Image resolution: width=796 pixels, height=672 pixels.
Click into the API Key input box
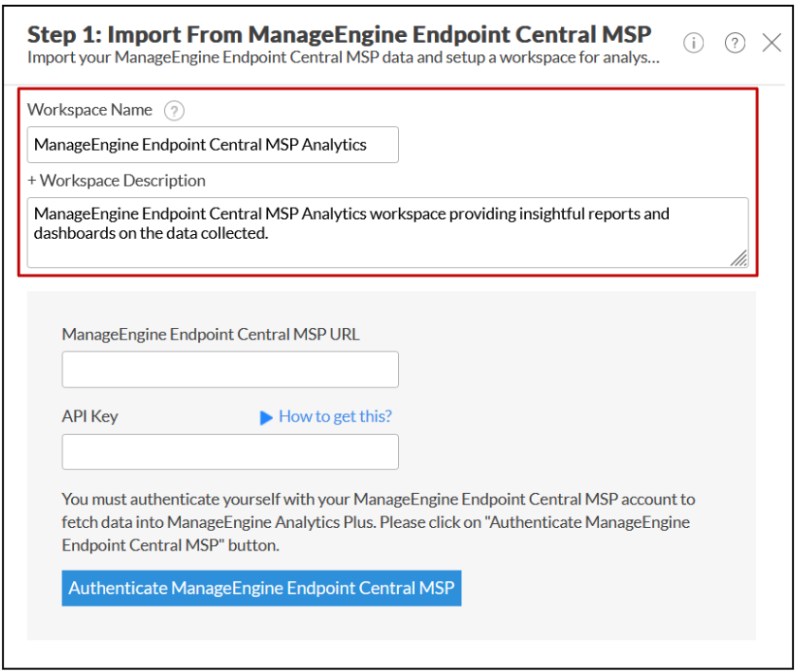pyautogui.click(x=230, y=451)
